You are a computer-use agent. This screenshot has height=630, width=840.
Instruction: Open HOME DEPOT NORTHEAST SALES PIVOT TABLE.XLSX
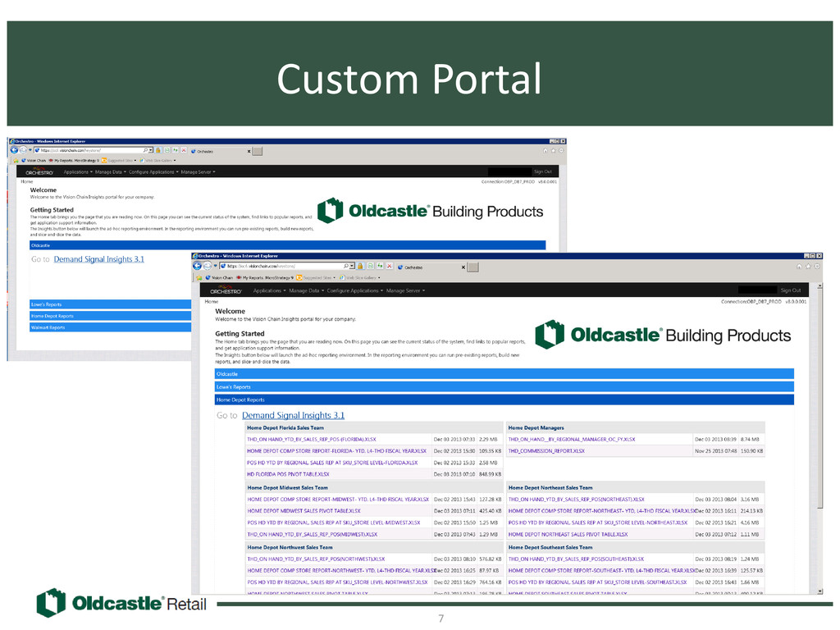pos(568,534)
